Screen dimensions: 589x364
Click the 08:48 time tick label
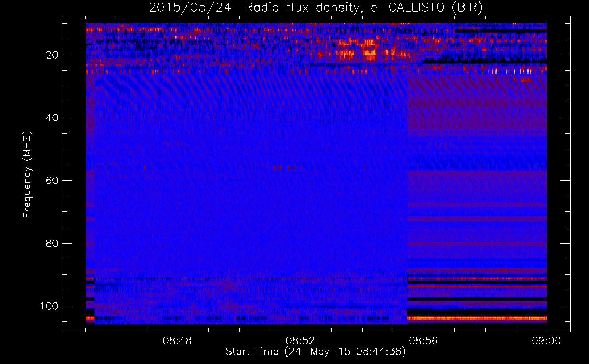click(x=177, y=341)
